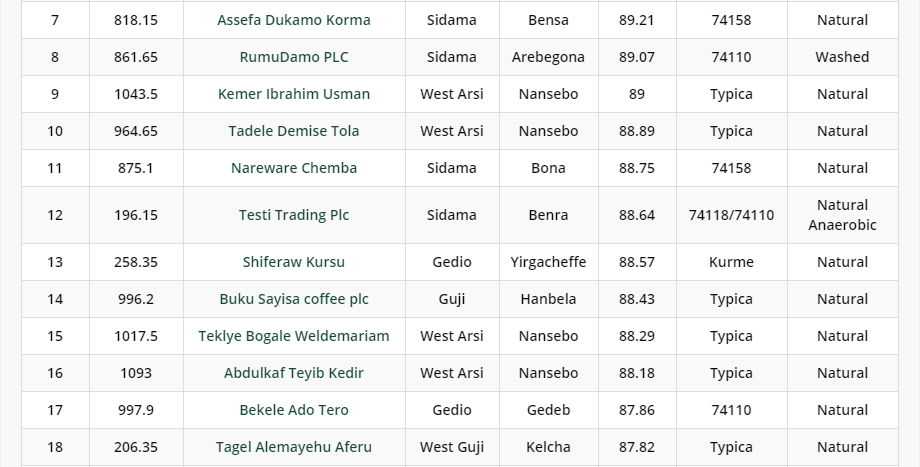Select Abdulkaf Teyib Kedir link

point(294,373)
